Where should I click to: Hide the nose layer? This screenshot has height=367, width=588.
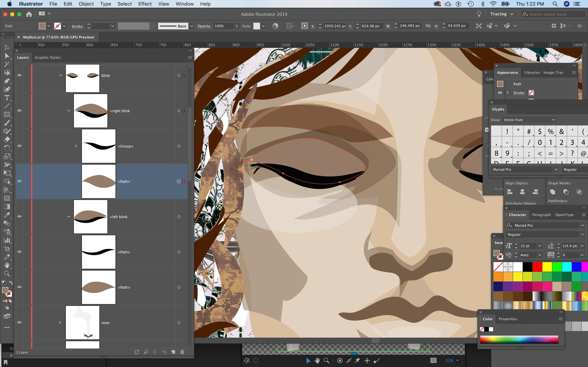pos(19,322)
